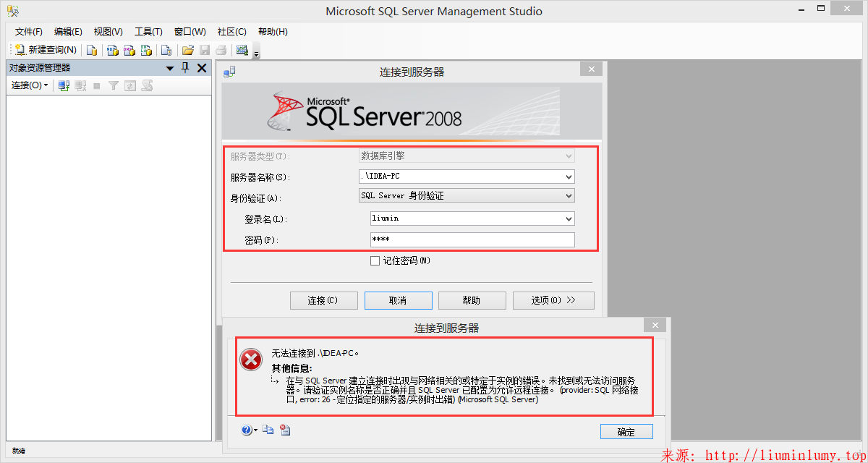Click 确定 in the error dialog
Screen dimensions: 868x463
coord(626,432)
